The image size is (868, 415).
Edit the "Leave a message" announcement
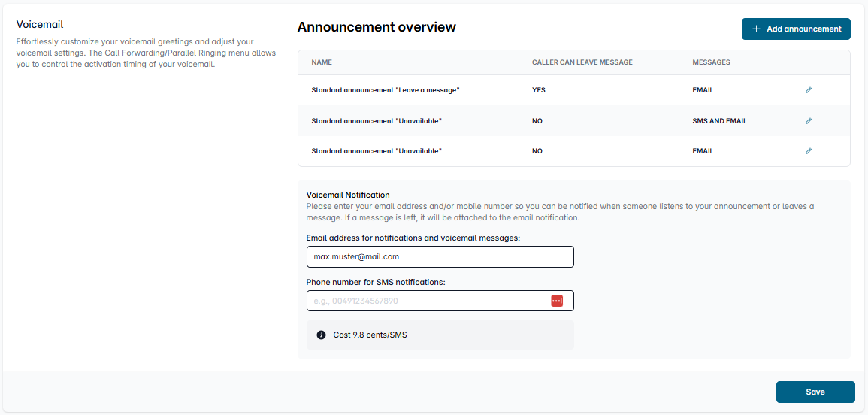tap(809, 90)
